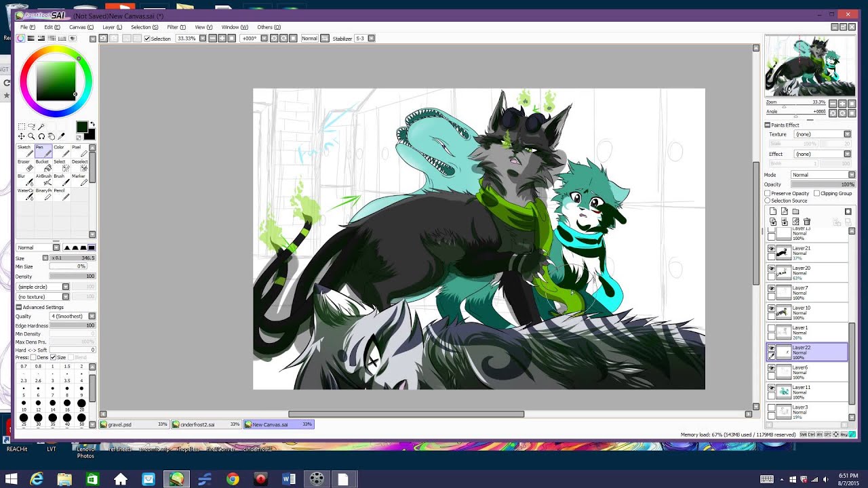Enable Preserve Opacity
Image resolution: width=868 pixels, height=488 pixels.
click(767, 193)
